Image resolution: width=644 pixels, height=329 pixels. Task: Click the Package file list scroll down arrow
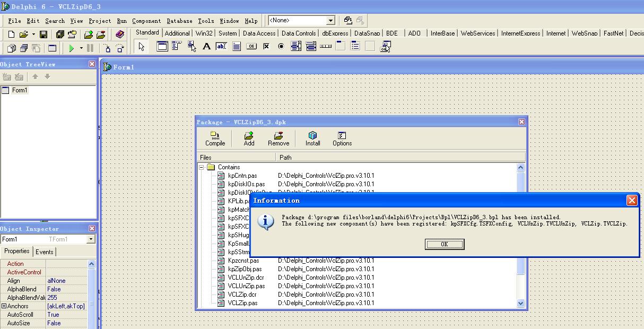tap(520, 304)
